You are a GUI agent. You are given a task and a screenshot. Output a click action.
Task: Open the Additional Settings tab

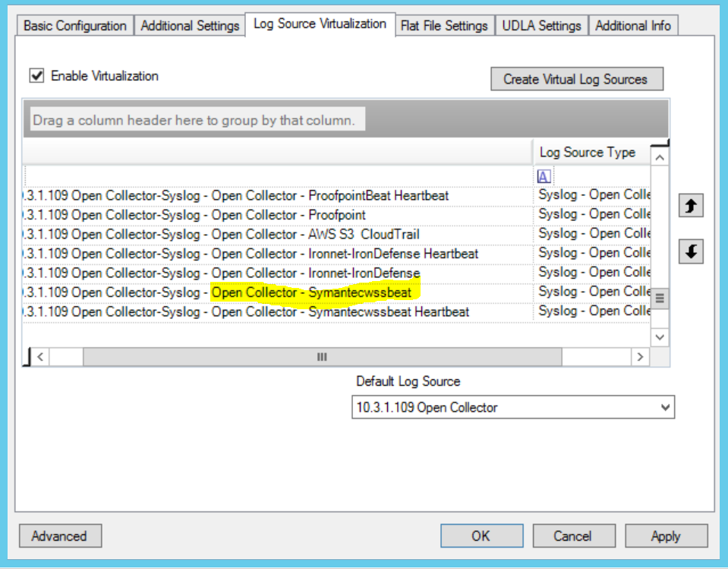pyautogui.click(x=190, y=26)
